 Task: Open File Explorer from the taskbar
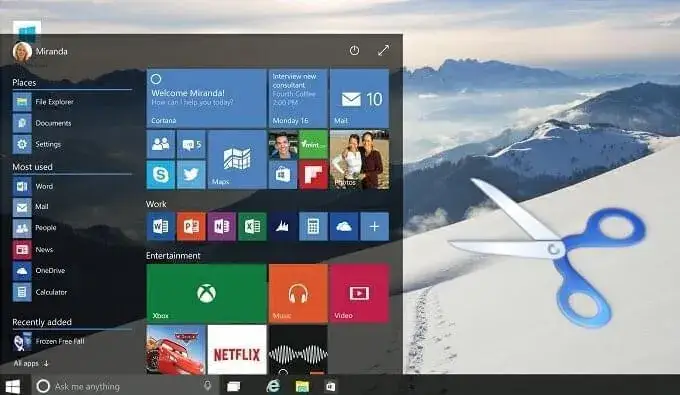[x=302, y=386]
